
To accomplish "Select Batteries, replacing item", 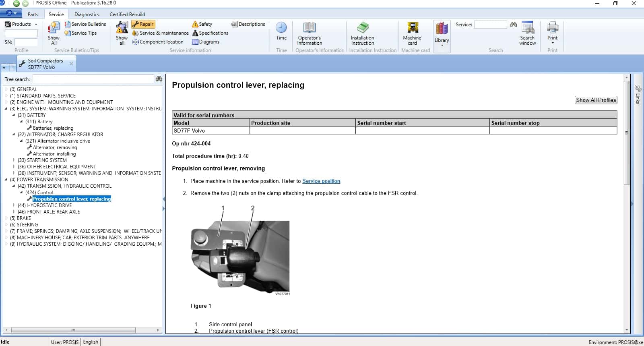I will (x=53, y=128).
